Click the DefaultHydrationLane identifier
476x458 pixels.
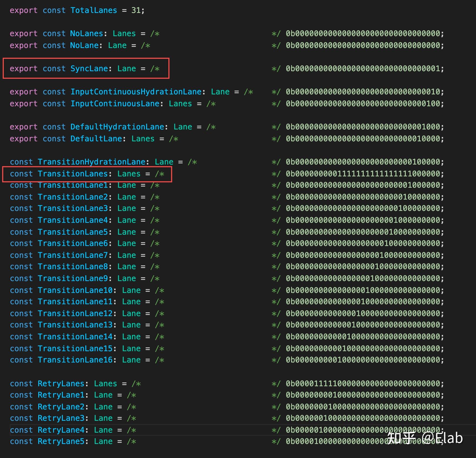coord(117,127)
